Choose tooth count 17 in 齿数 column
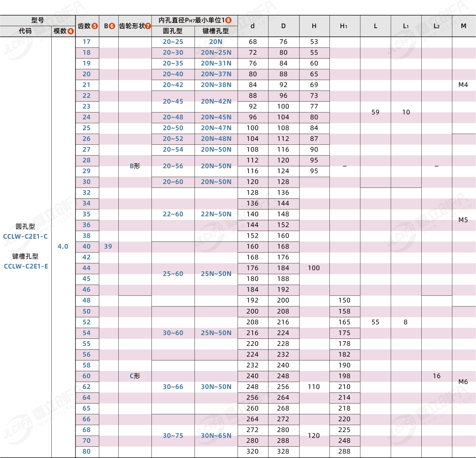This screenshot has width=476, height=458. point(87,42)
